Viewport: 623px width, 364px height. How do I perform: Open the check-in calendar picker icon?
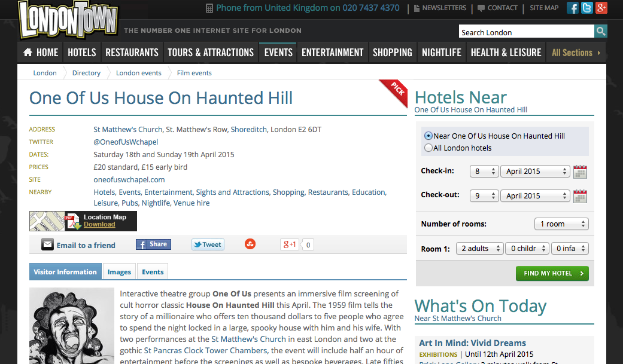pos(580,172)
